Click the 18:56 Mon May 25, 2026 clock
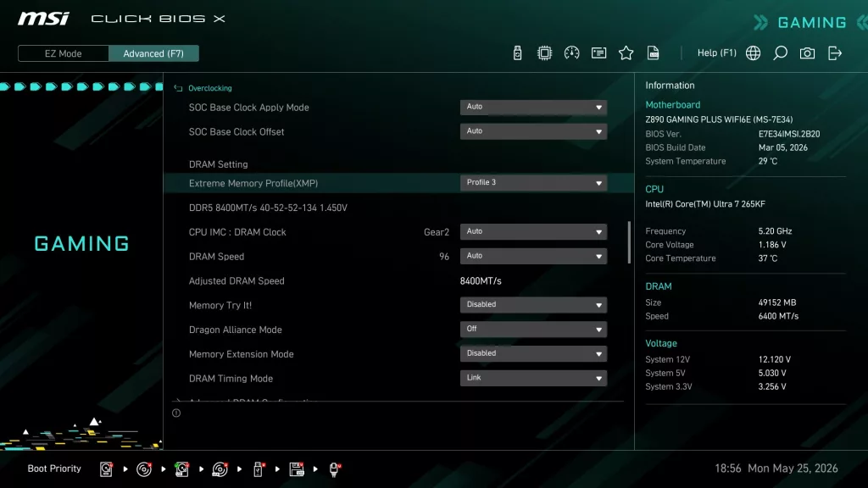Image resolution: width=868 pixels, height=488 pixels. (x=776, y=469)
